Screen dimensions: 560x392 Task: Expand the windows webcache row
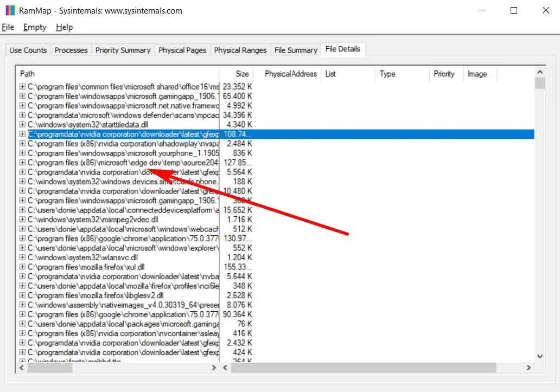point(22,229)
